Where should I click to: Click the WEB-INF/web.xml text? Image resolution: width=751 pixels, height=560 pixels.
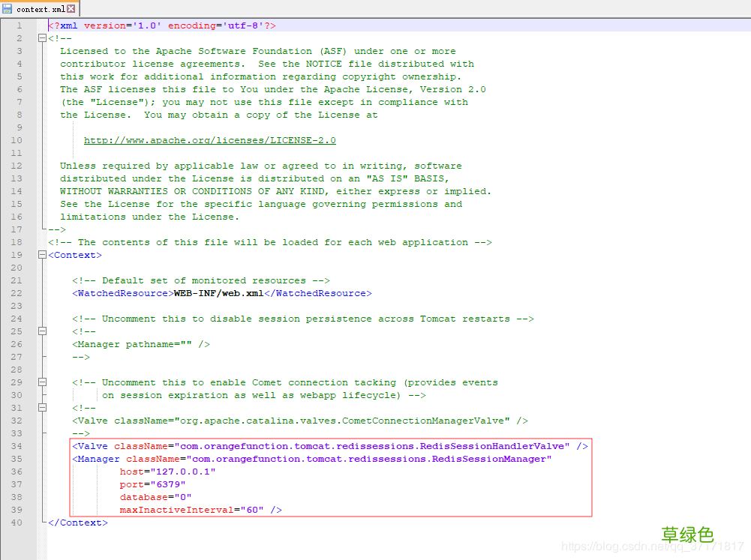219,293
